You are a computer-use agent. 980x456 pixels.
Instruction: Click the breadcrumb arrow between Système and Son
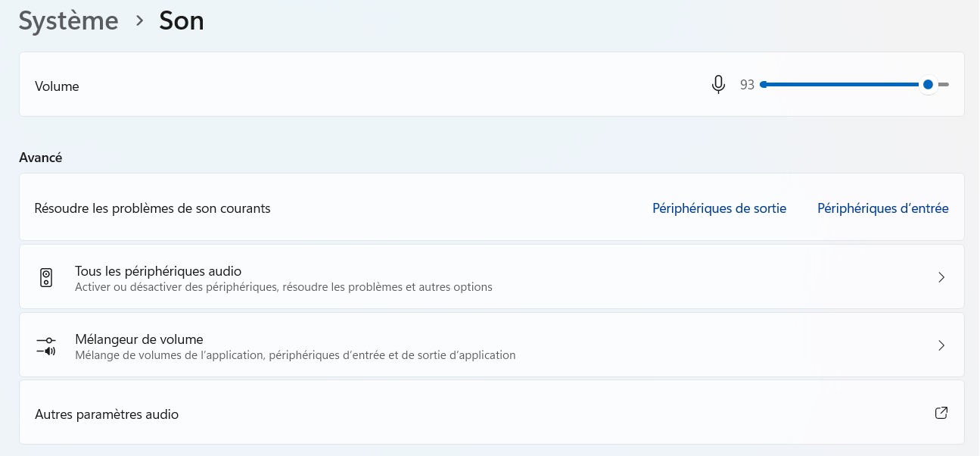(x=139, y=21)
